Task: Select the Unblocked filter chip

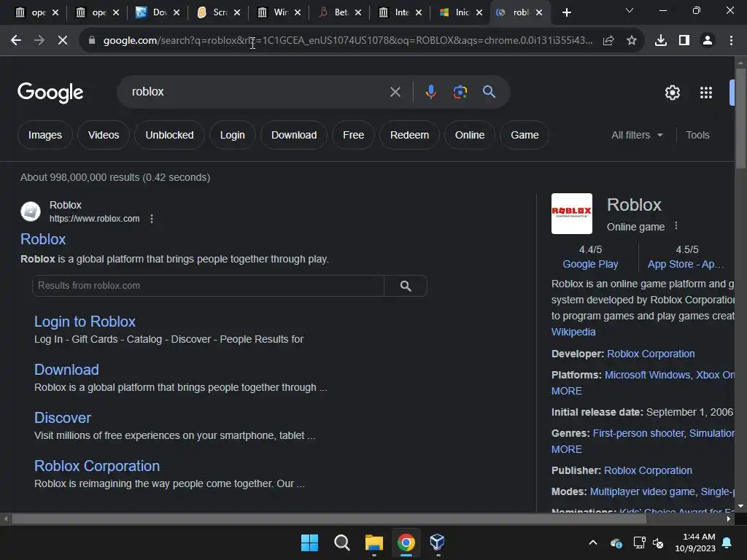Action: [169, 135]
